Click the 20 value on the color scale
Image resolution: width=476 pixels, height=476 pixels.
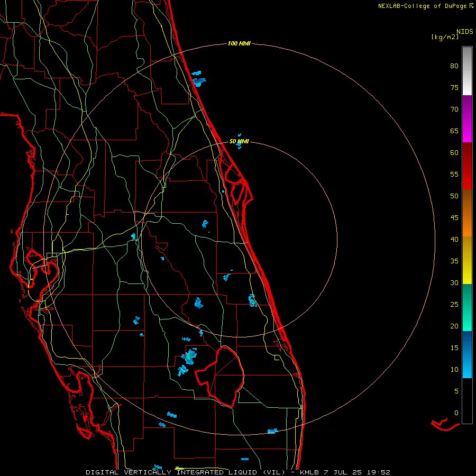pos(454,326)
